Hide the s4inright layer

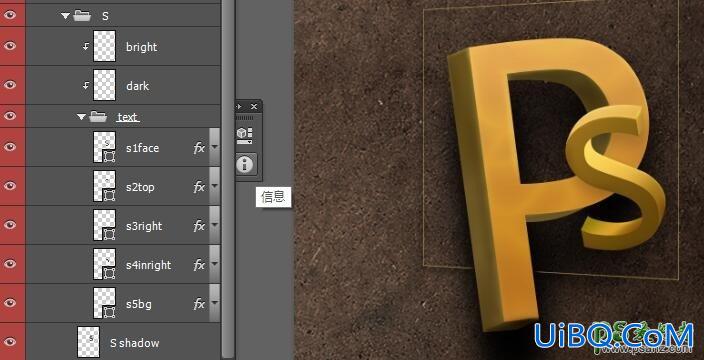(9, 264)
